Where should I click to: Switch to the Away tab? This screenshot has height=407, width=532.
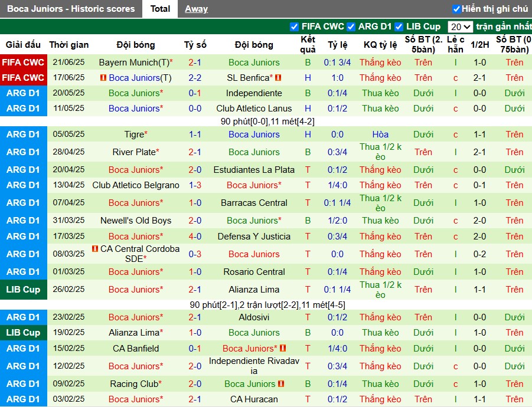196,9
